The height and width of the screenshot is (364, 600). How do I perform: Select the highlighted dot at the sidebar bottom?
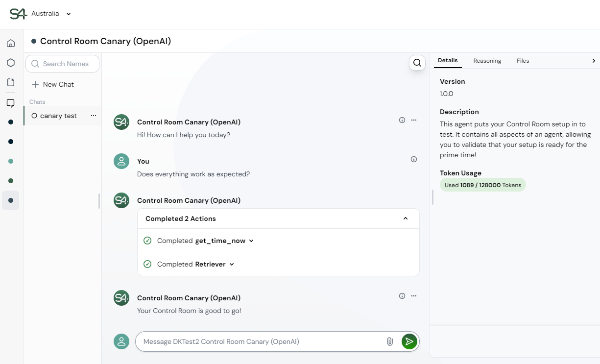point(11,200)
